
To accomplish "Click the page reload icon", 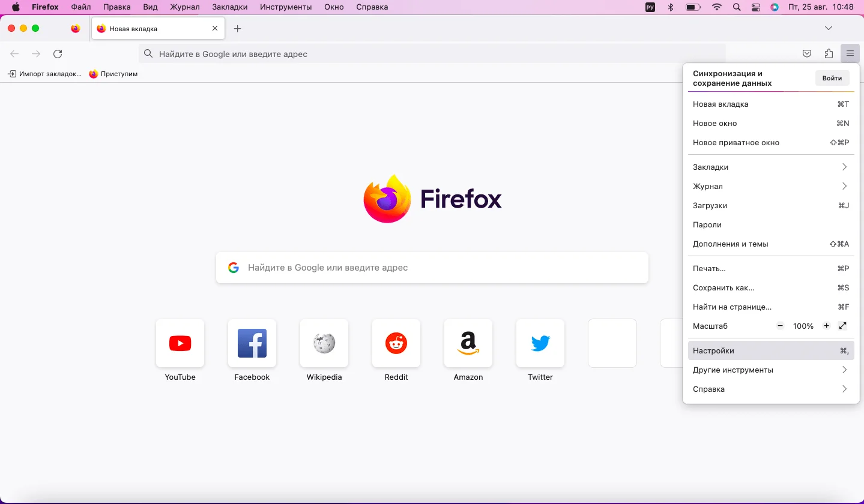I will [x=58, y=54].
